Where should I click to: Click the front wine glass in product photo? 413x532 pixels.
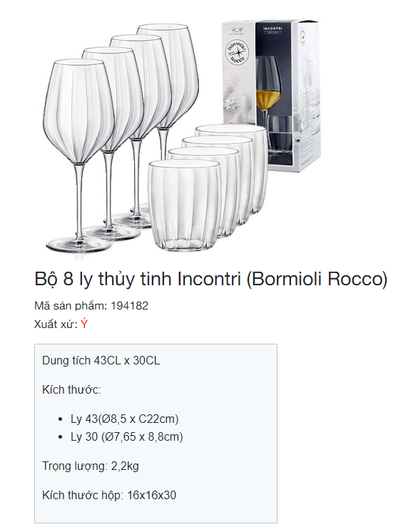(x=77, y=155)
